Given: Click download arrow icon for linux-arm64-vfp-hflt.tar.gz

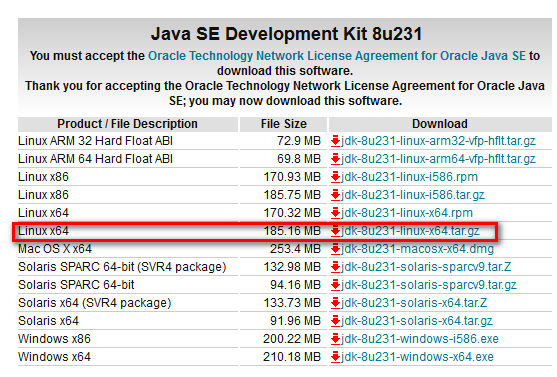Looking at the screenshot, I should coord(335,159).
